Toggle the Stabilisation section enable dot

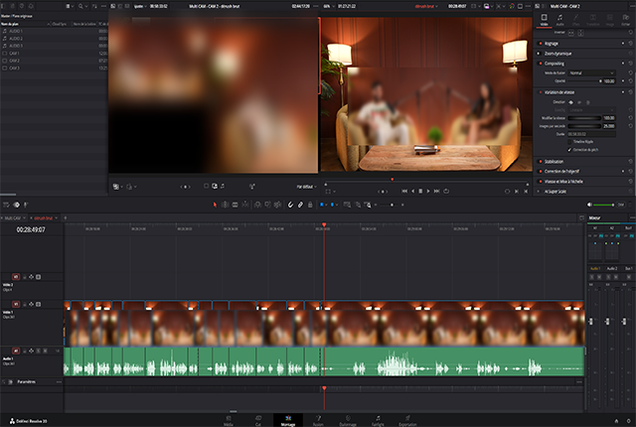point(541,159)
